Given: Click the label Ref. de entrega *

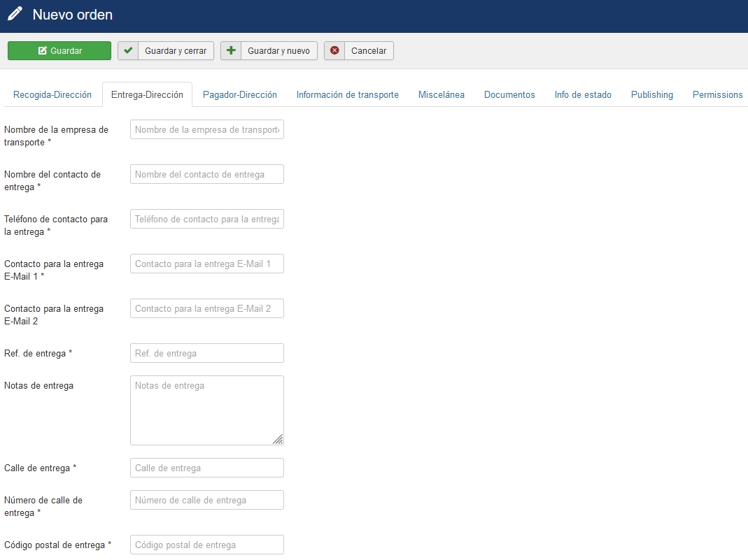Looking at the screenshot, I should [x=38, y=353].
